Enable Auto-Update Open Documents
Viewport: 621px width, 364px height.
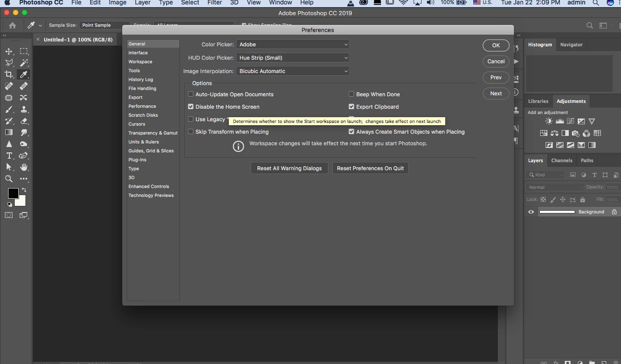click(190, 94)
